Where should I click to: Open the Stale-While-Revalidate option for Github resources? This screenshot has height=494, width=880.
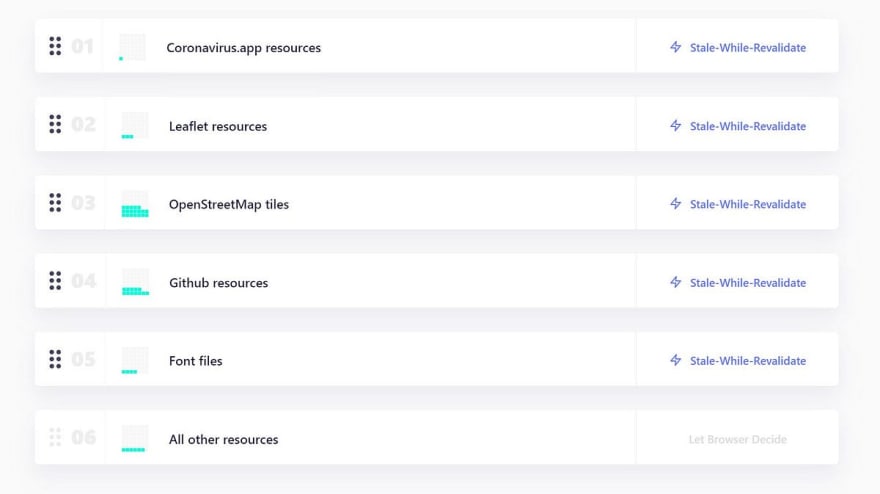click(x=738, y=282)
